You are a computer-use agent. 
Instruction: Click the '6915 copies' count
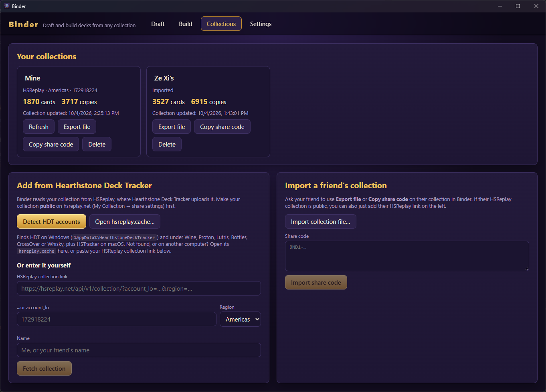click(208, 102)
